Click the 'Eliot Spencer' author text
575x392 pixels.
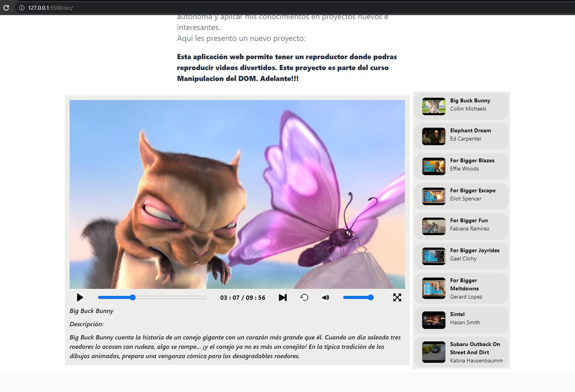(466, 199)
